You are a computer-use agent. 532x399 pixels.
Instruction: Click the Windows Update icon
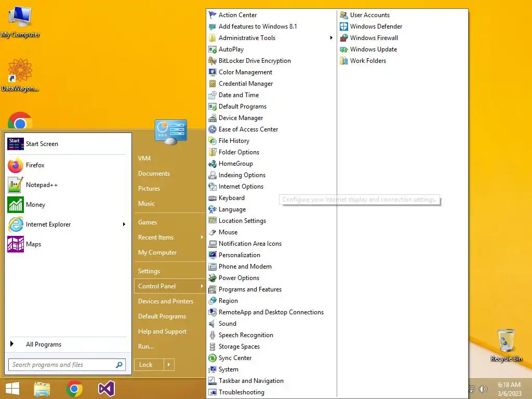[344, 49]
